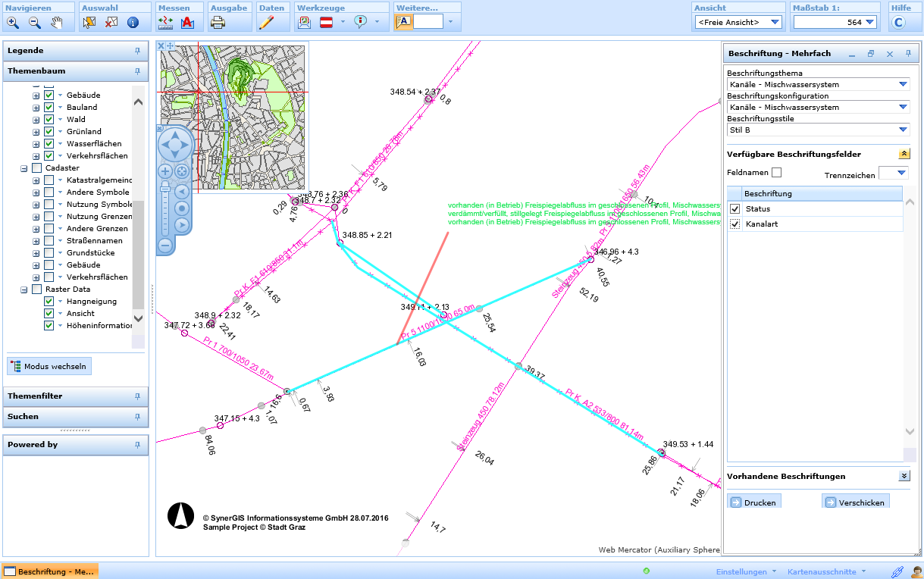Toggle the Feldnamen checkbox
Viewport: 924px width, 579px height.
click(776, 173)
